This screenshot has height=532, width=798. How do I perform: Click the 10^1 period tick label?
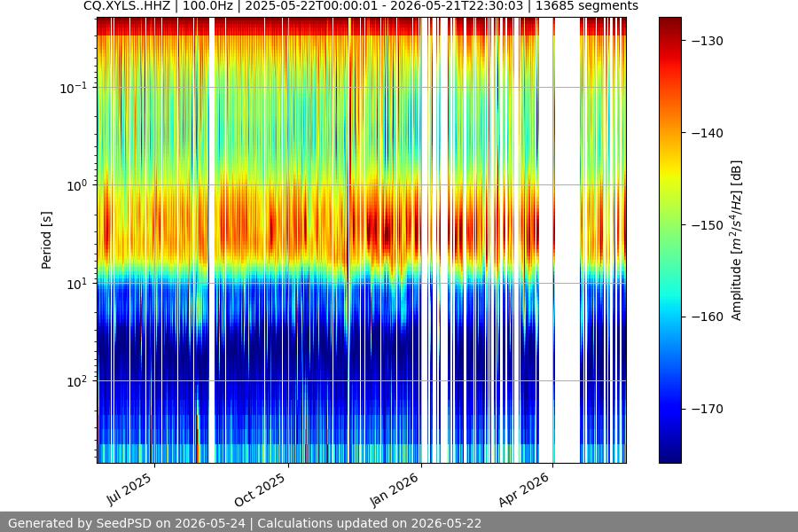point(76,284)
